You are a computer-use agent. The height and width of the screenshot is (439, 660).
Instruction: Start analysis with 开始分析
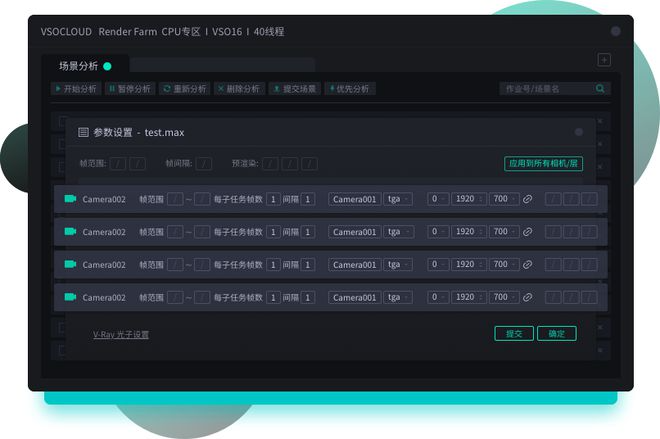pyautogui.click(x=76, y=89)
